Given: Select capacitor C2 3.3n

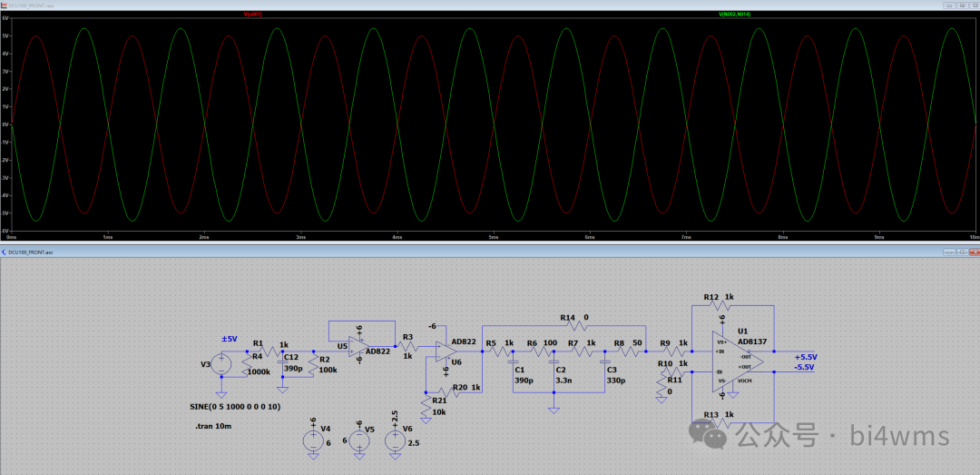Looking at the screenshot, I should (x=554, y=363).
